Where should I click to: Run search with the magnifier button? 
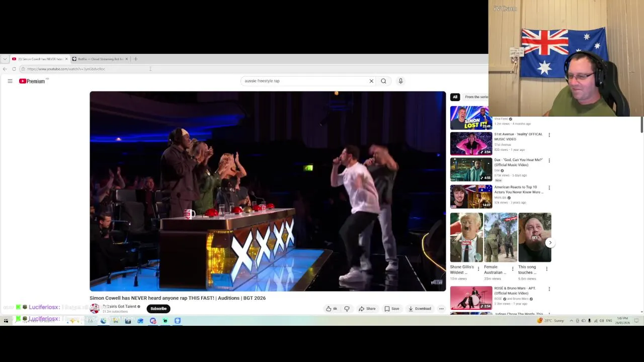tap(383, 81)
